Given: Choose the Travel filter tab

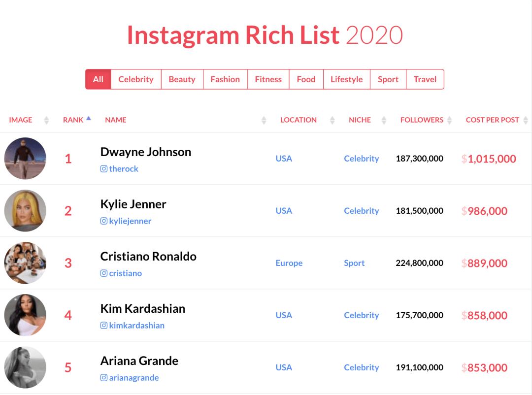Looking at the screenshot, I should [x=425, y=79].
